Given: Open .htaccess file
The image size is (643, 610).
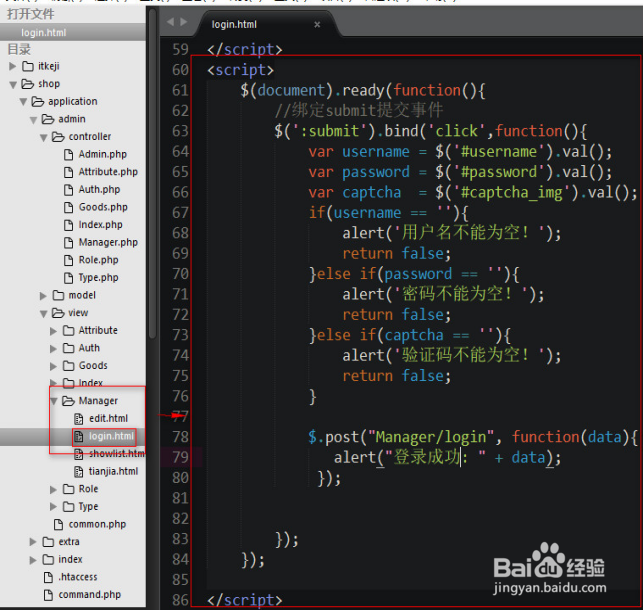Looking at the screenshot, I should pyautogui.click(x=78, y=577).
